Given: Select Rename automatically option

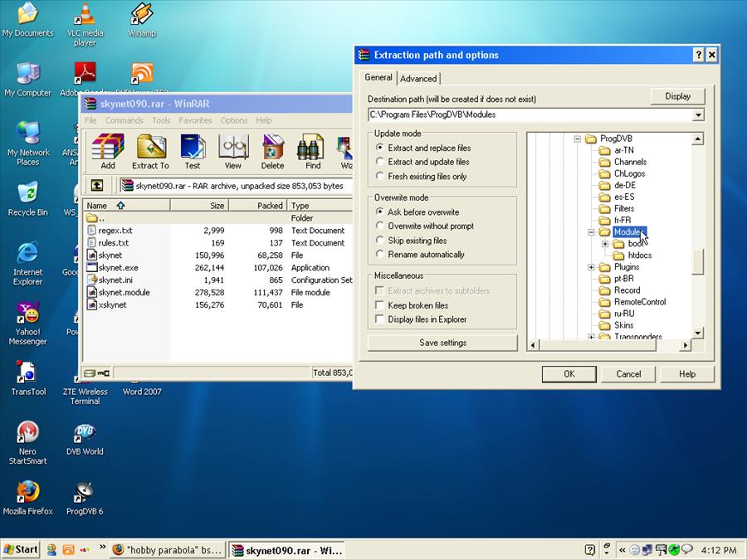Looking at the screenshot, I should [420, 255].
